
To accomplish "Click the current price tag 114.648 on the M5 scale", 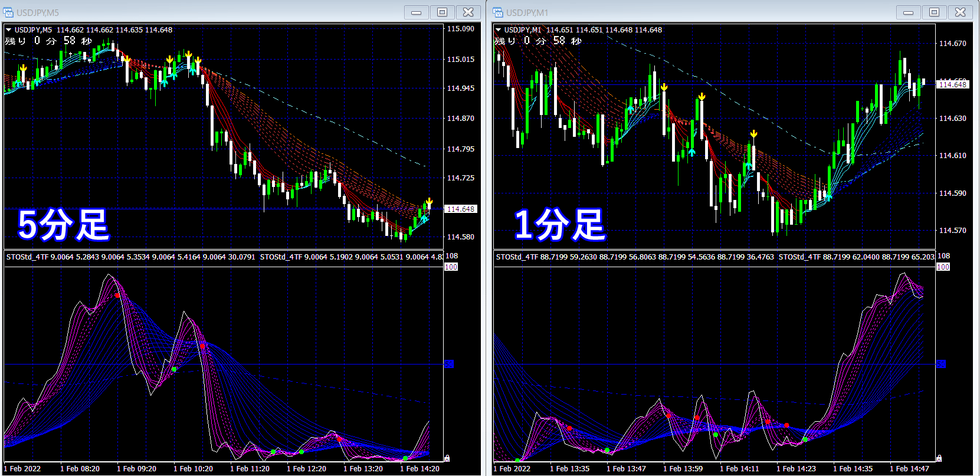I will point(460,209).
